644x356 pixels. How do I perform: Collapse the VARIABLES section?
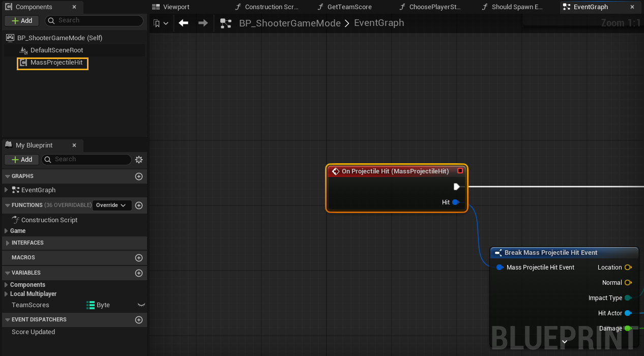click(8, 273)
